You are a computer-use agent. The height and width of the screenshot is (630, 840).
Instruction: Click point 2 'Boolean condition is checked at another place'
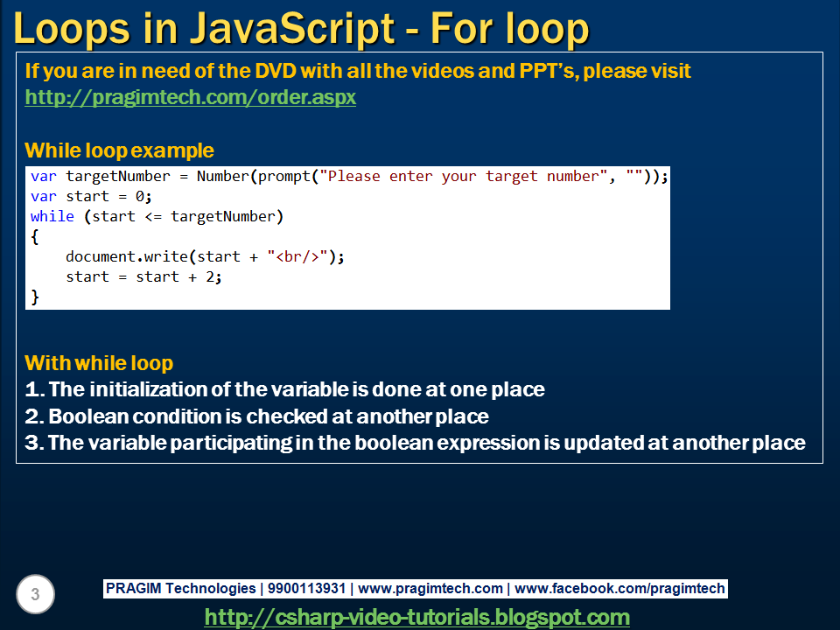256,416
